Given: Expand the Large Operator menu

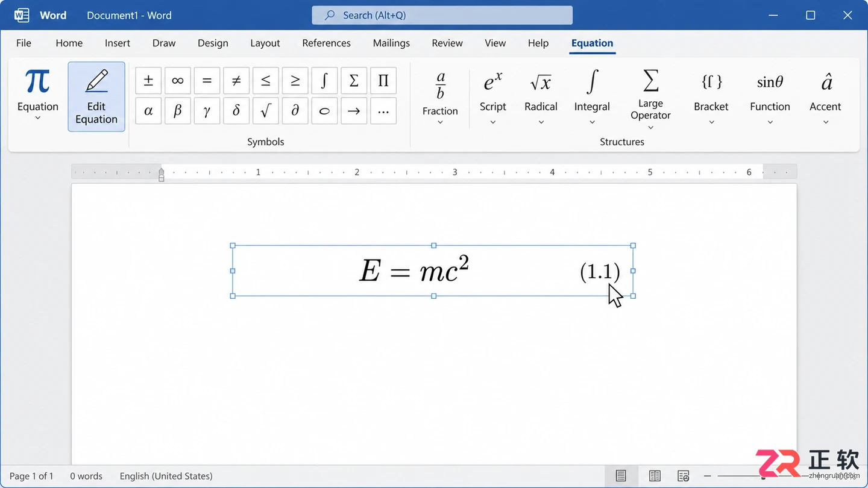Looking at the screenshot, I should (650, 99).
